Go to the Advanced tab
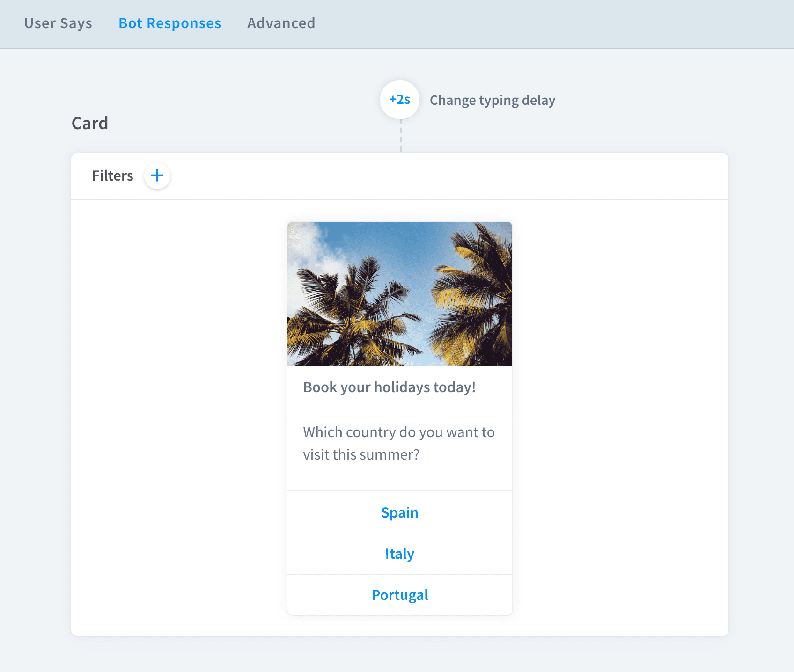This screenshot has width=794, height=672. coord(281,23)
